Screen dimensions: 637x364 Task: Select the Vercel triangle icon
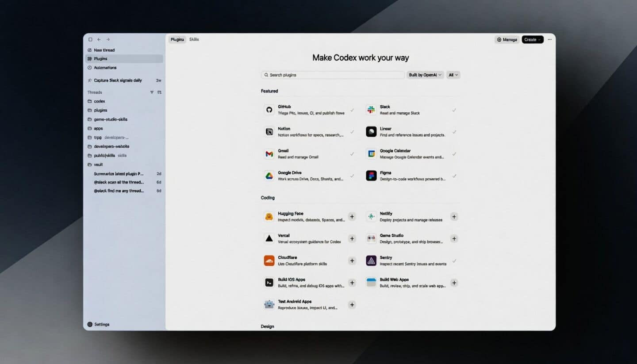(269, 239)
